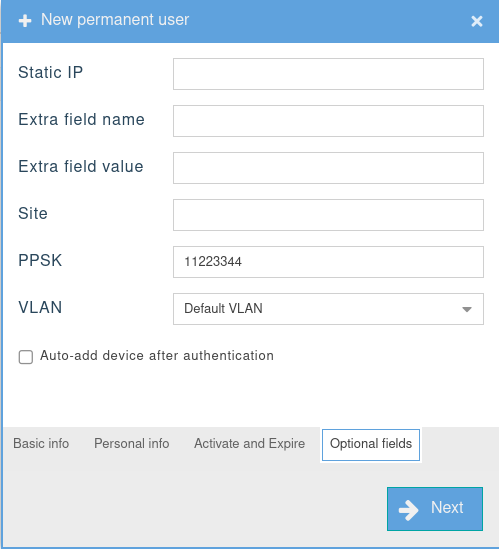Focus the Static IP input field
Screen dimensions: 499x549
[328, 74]
